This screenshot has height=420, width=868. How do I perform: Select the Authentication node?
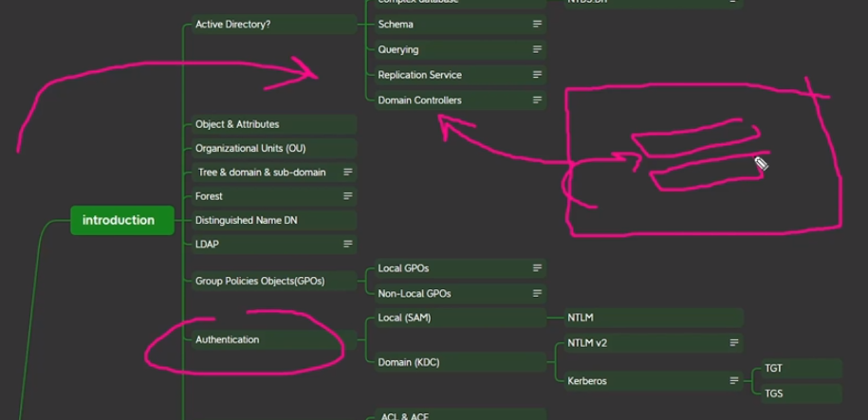pos(274,339)
